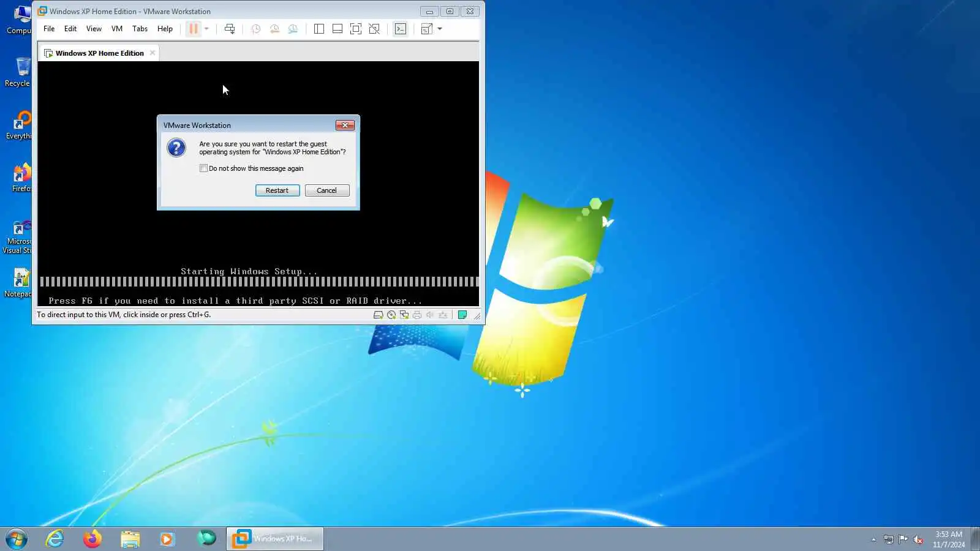The height and width of the screenshot is (551, 980).
Task: Select the Computer desktop icon
Action: tap(19, 20)
